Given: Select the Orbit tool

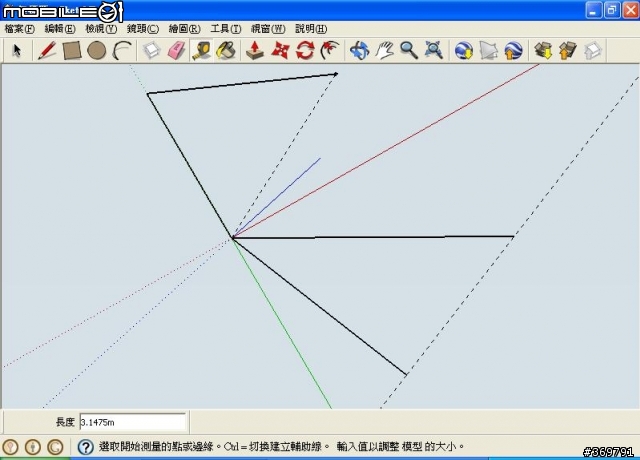Looking at the screenshot, I should click(x=359, y=51).
